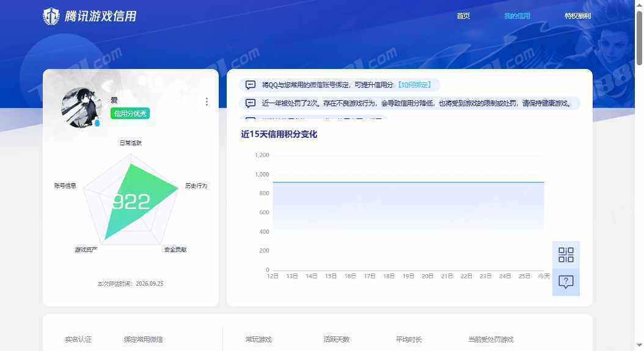Click the 信用分优秀 badge
The width and height of the screenshot is (644, 351).
tap(130, 114)
